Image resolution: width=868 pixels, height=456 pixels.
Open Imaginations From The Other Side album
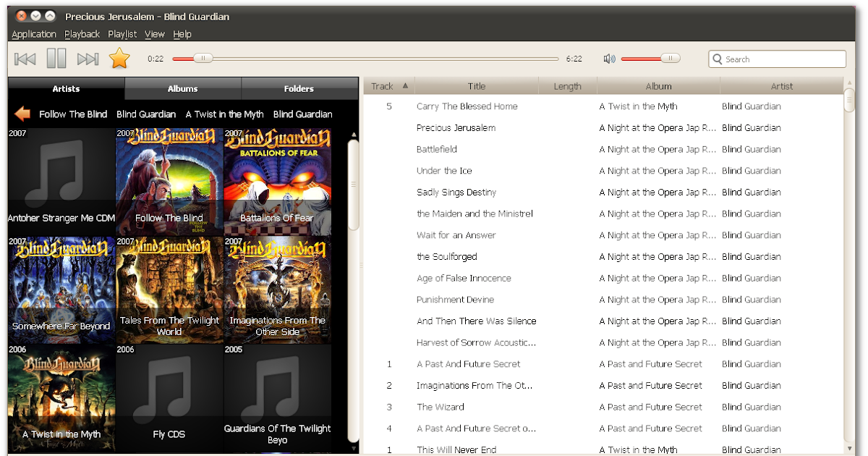pyautogui.click(x=277, y=290)
